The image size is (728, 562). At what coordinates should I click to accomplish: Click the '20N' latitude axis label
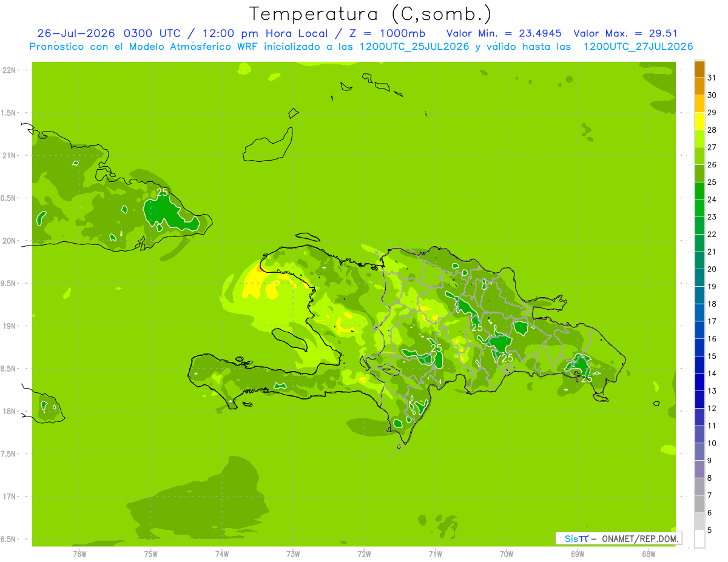(x=9, y=241)
